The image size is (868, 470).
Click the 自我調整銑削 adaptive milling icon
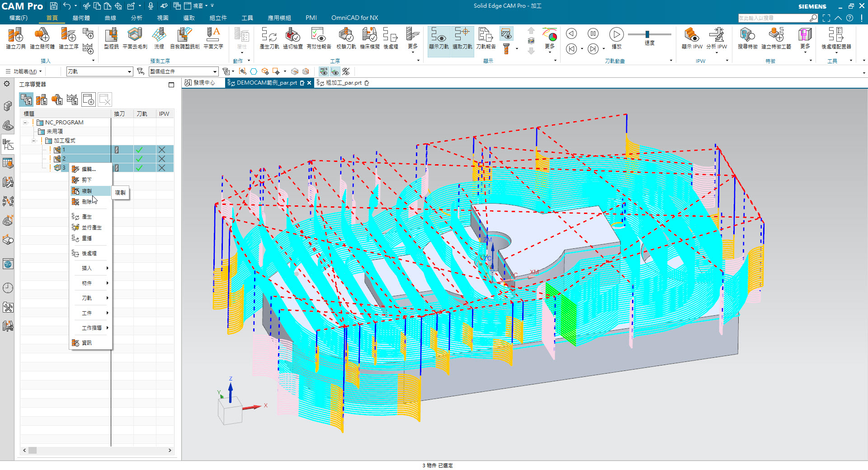point(184,38)
